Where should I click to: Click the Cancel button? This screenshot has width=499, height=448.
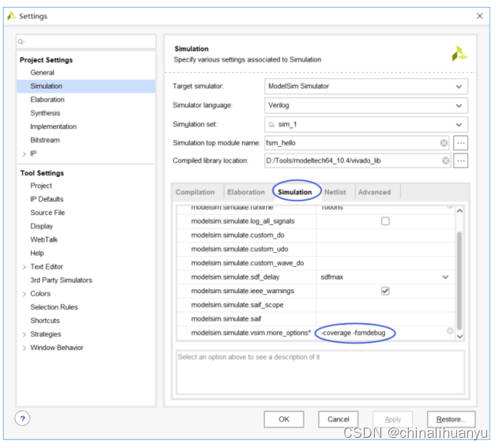click(x=338, y=420)
